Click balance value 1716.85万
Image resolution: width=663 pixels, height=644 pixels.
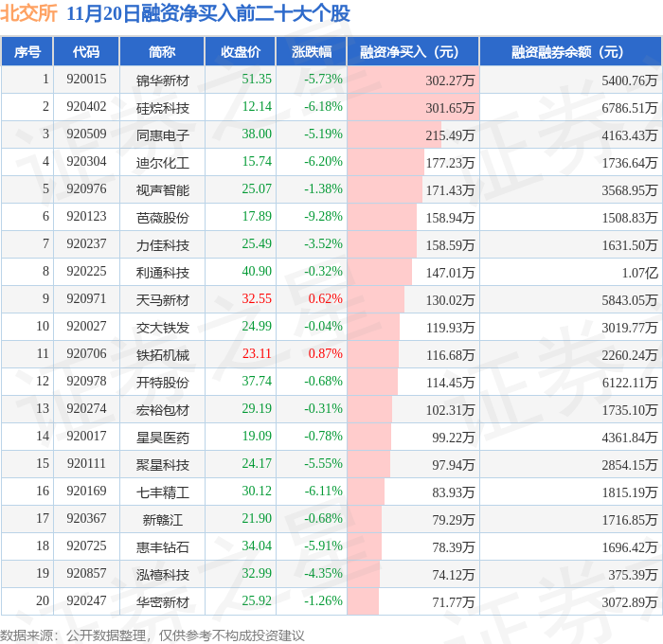click(x=630, y=520)
